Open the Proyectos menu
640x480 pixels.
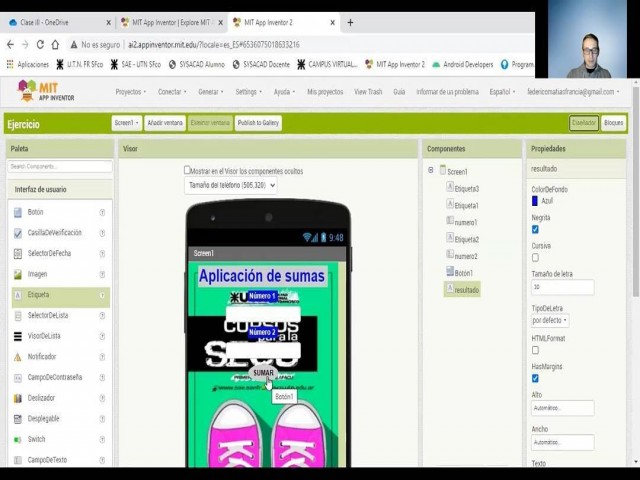point(131,92)
